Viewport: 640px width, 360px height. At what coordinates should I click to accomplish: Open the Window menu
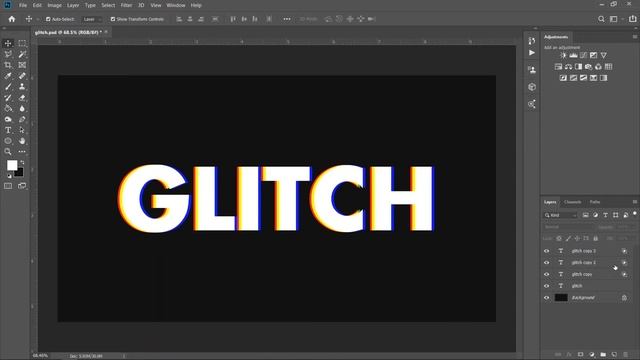(176, 5)
